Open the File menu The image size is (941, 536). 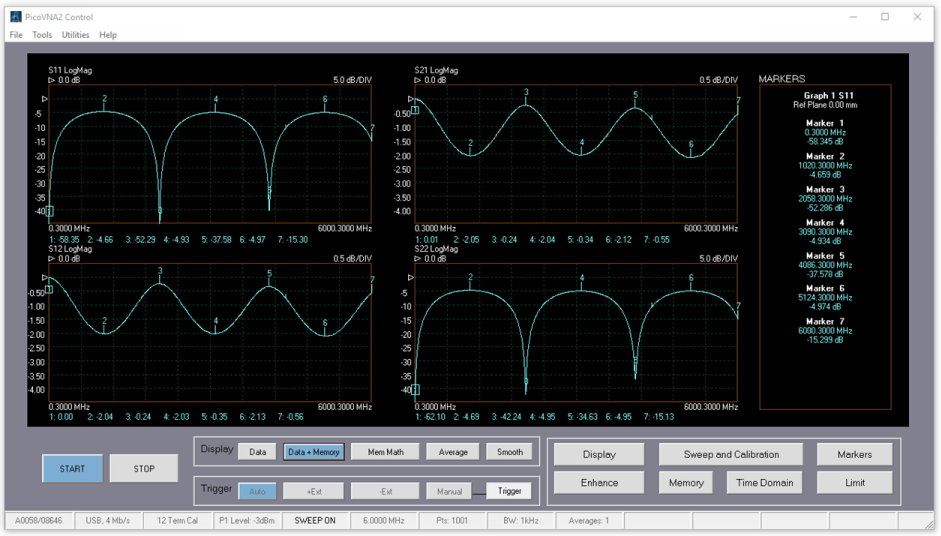(x=16, y=35)
